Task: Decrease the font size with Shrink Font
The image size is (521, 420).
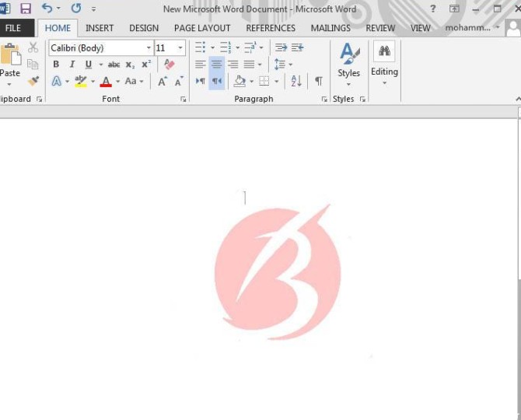Action: coord(179,81)
